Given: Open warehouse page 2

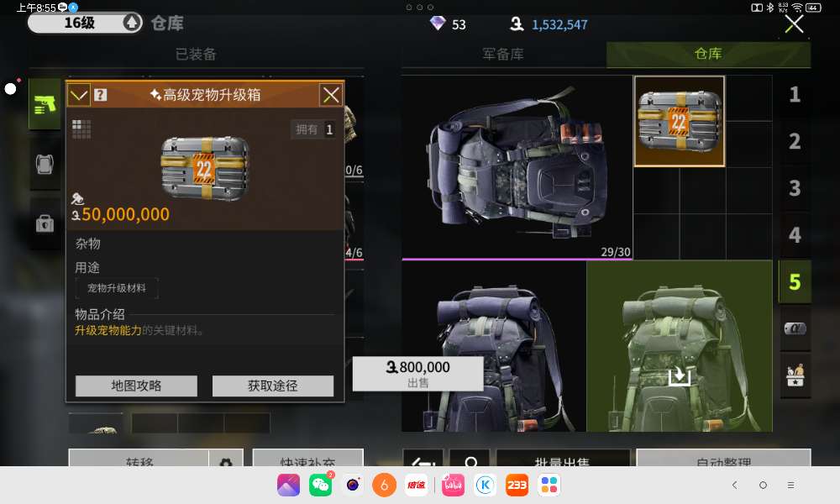Looking at the screenshot, I should point(795,141).
